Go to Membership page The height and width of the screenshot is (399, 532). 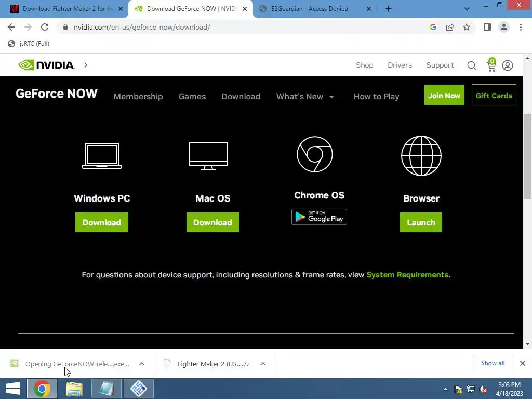138,96
